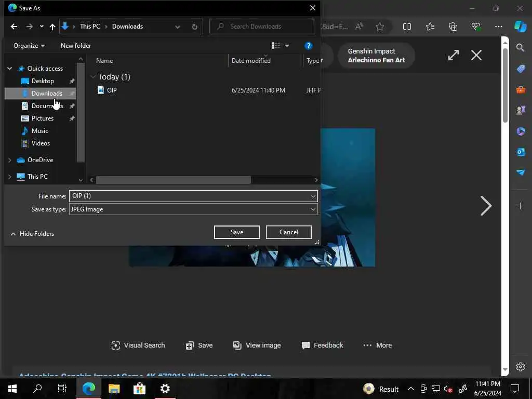Expand the This PC tree node
The width and height of the screenshot is (532, 399).
[9, 177]
